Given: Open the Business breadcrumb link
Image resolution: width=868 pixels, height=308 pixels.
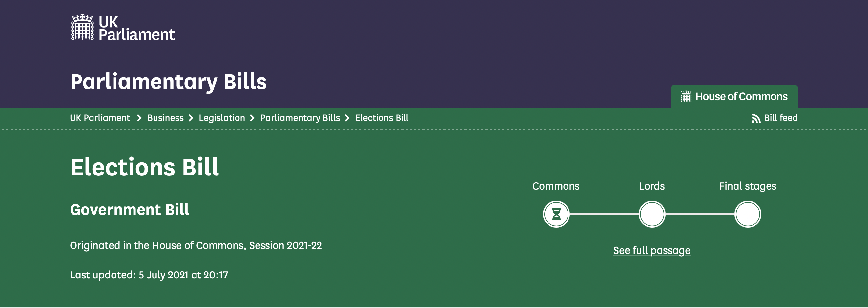Looking at the screenshot, I should click(165, 118).
